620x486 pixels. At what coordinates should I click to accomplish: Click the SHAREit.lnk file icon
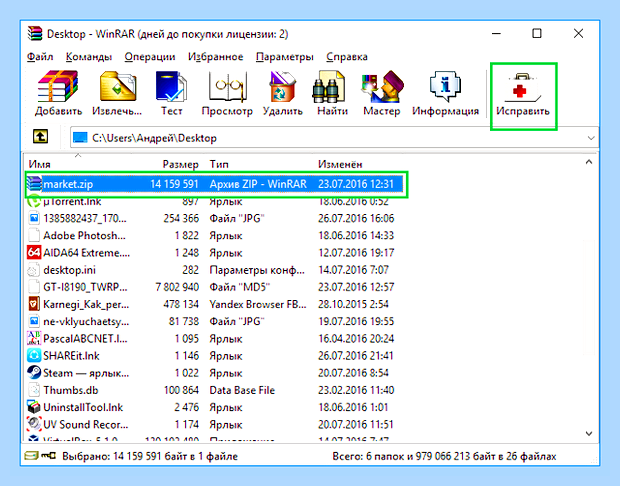[34, 356]
